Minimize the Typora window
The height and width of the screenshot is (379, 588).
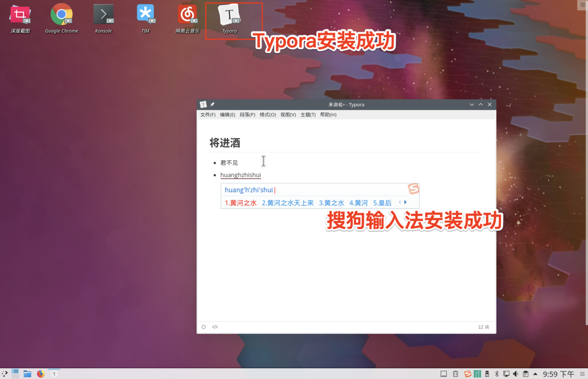pyautogui.click(x=472, y=104)
